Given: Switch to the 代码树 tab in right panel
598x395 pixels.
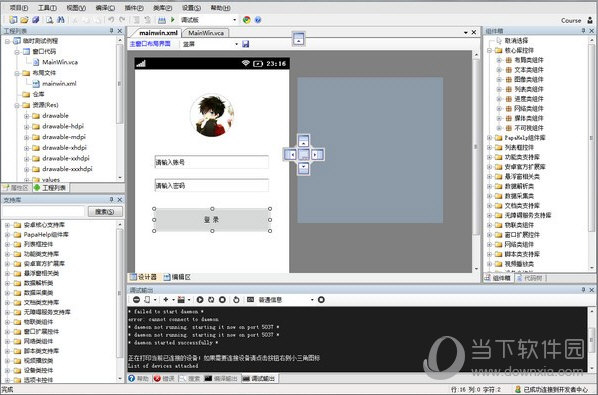Looking at the screenshot, I should point(530,278).
